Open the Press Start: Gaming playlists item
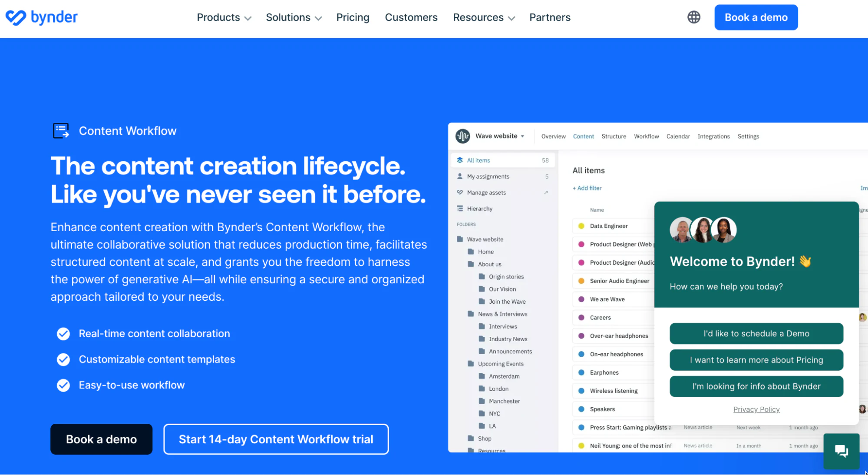 [x=630, y=428]
